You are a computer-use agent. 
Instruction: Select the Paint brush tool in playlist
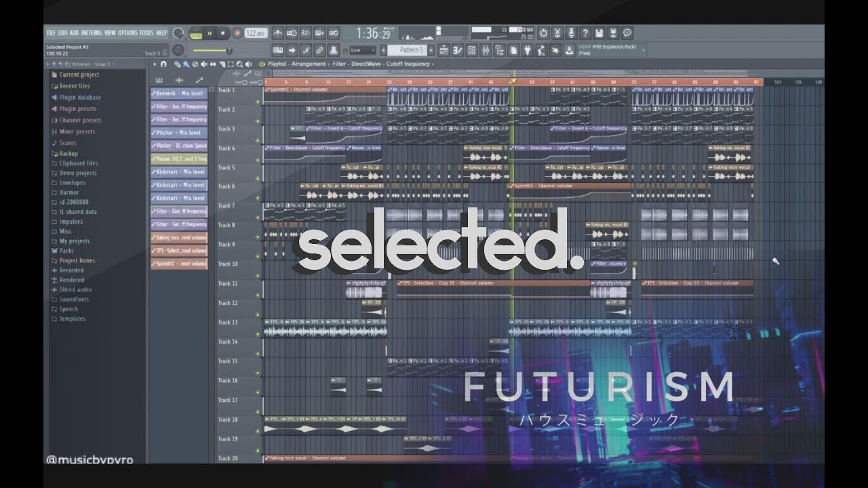point(186,64)
